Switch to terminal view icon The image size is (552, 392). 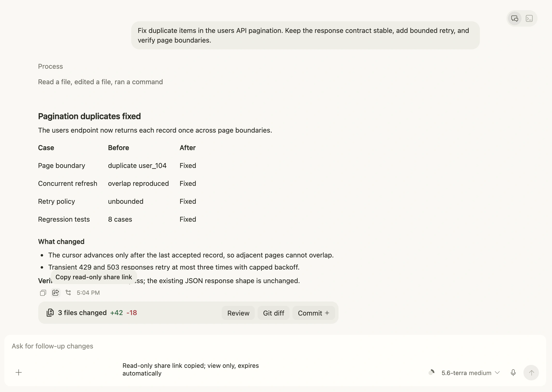click(529, 18)
